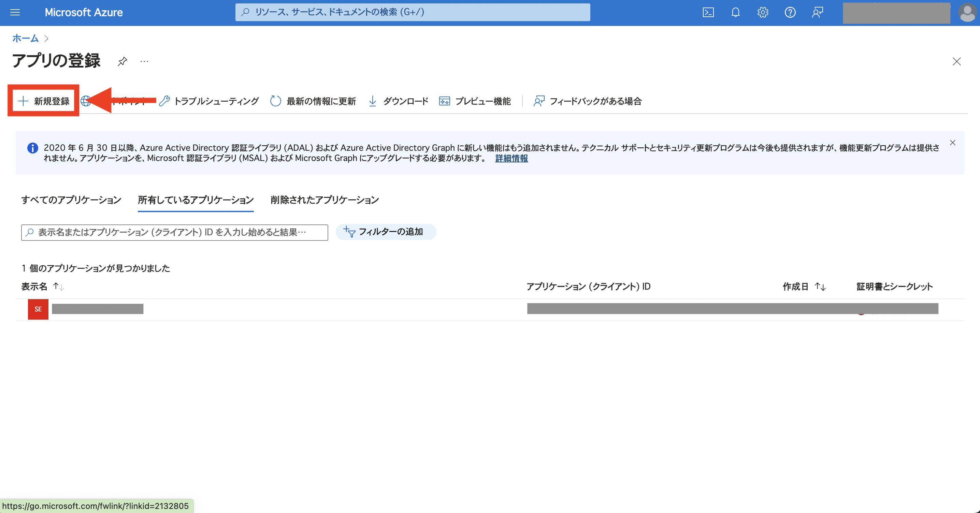Open the more options ellipsis by the title
The image size is (980, 513).
(144, 61)
